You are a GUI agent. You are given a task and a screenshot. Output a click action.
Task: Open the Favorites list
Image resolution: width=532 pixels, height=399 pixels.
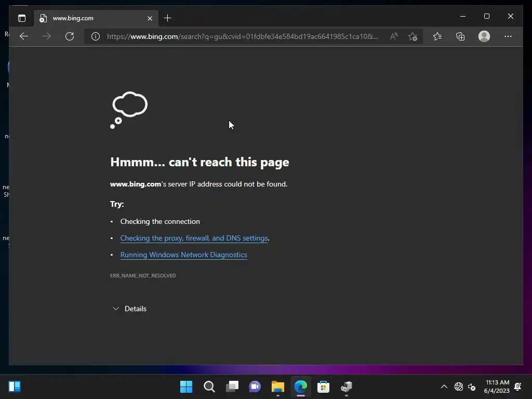437,36
